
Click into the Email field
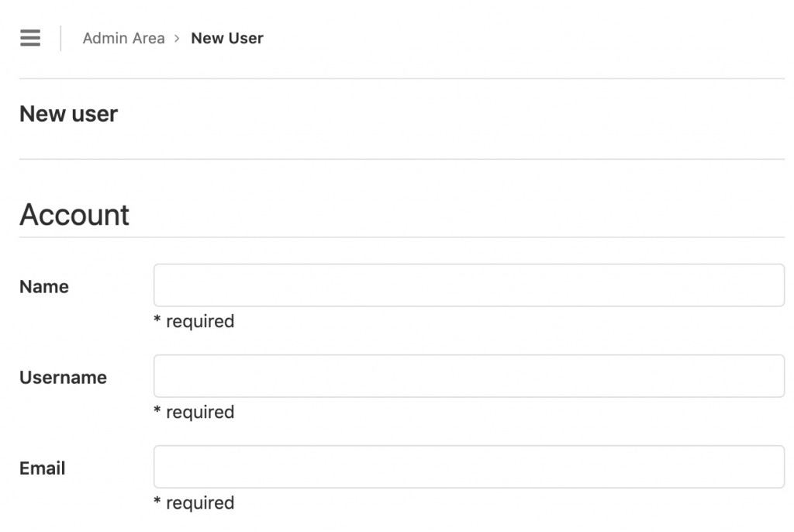tap(468, 467)
